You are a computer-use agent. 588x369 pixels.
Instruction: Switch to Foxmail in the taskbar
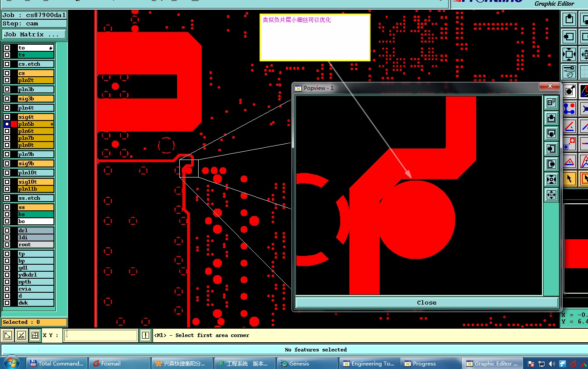pos(119,363)
